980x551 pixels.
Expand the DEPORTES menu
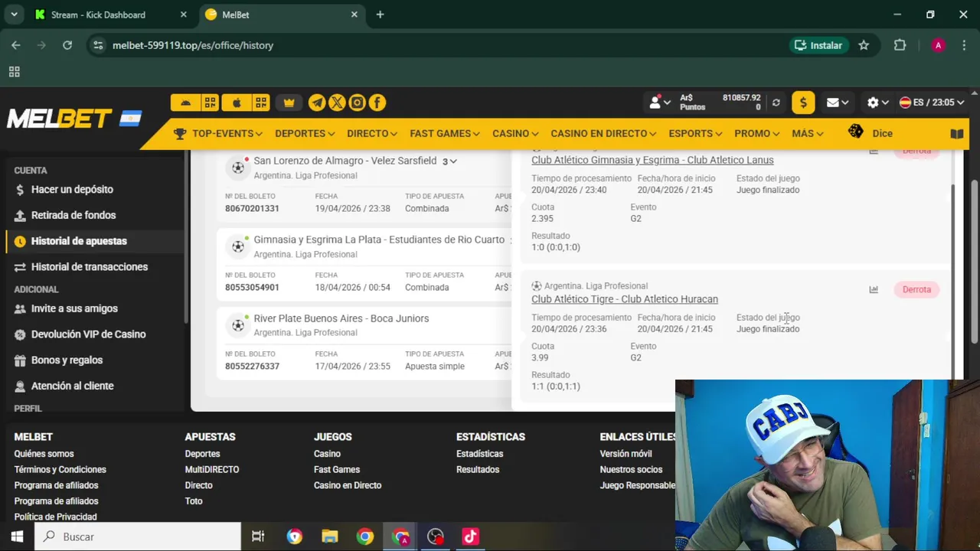[305, 133]
